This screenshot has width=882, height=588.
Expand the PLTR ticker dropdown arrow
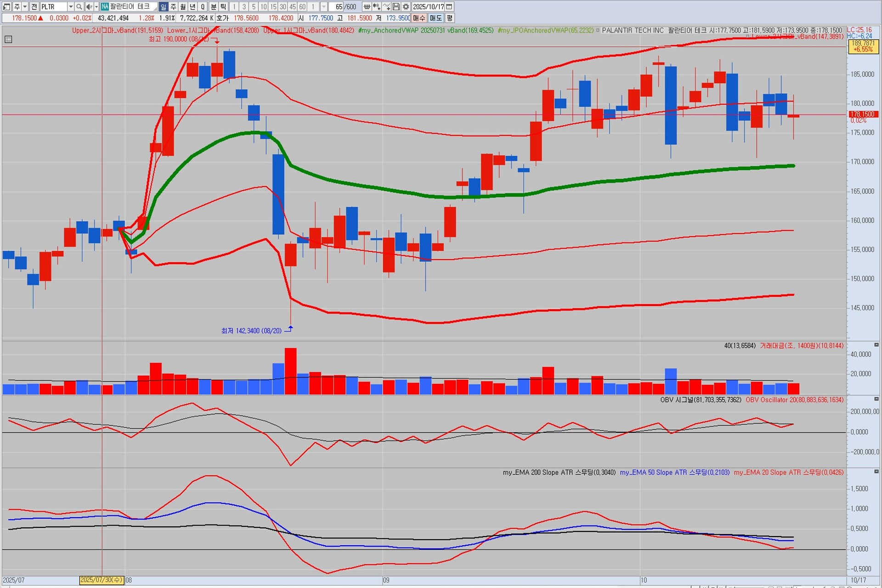coord(70,6)
